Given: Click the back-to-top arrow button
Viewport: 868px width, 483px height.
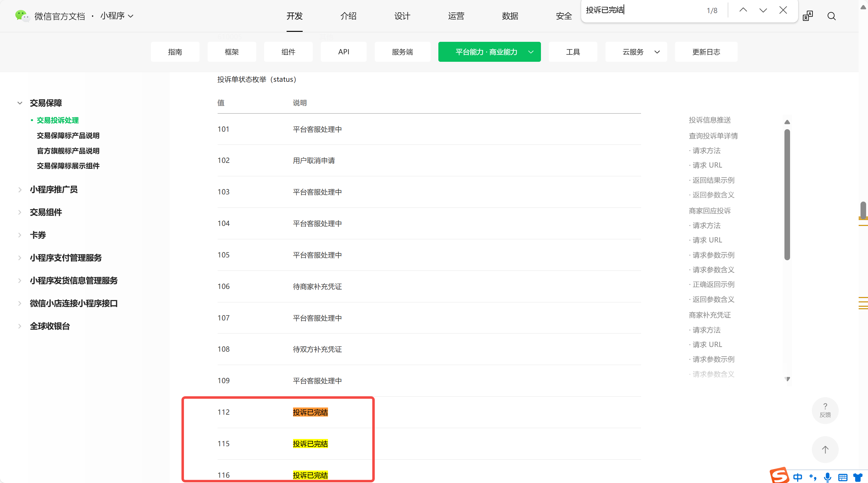Looking at the screenshot, I should (825, 449).
